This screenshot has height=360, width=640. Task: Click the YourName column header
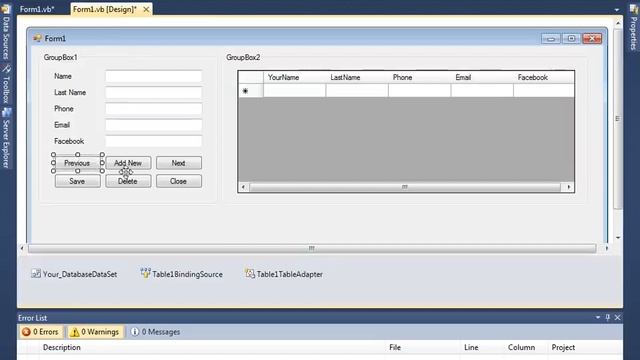[295, 77]
